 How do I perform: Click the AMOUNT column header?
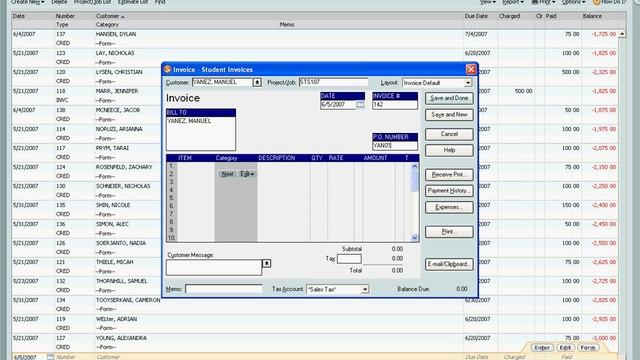tap(375, 158)
